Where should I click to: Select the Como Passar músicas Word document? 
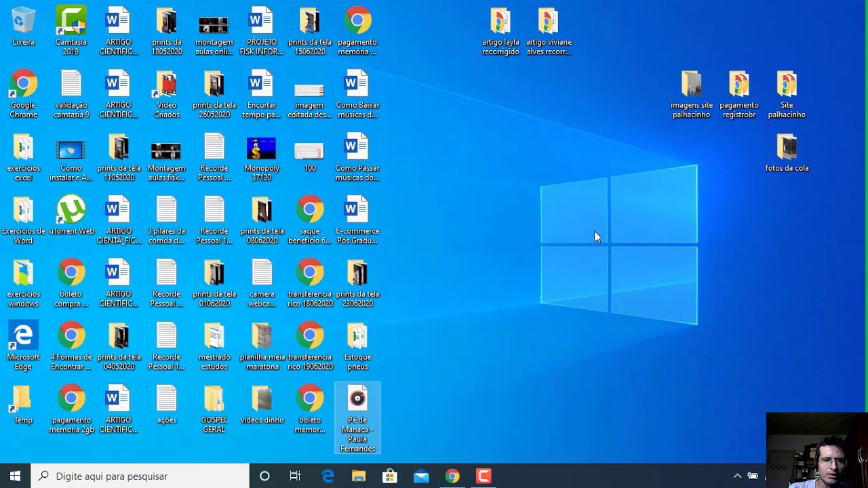(357, 157)
